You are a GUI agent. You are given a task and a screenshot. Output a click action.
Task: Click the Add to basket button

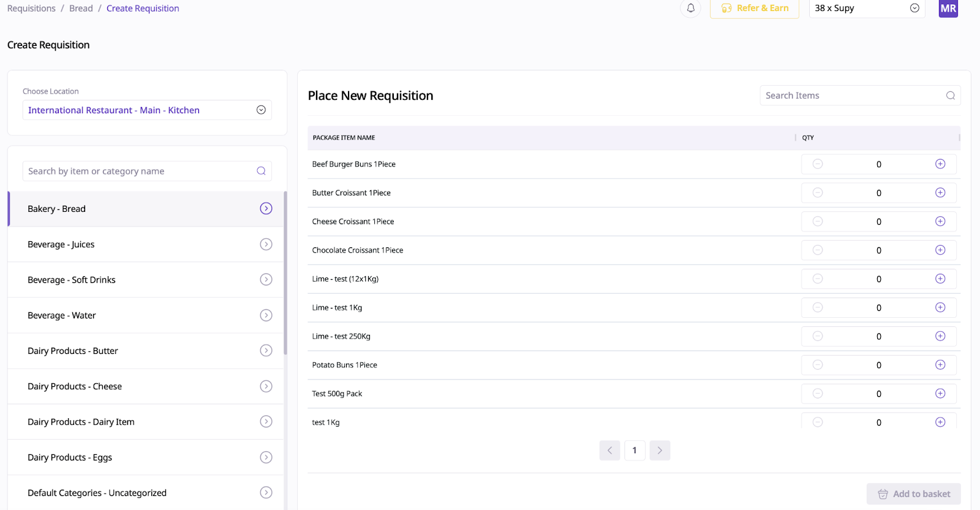coord(913,494)
